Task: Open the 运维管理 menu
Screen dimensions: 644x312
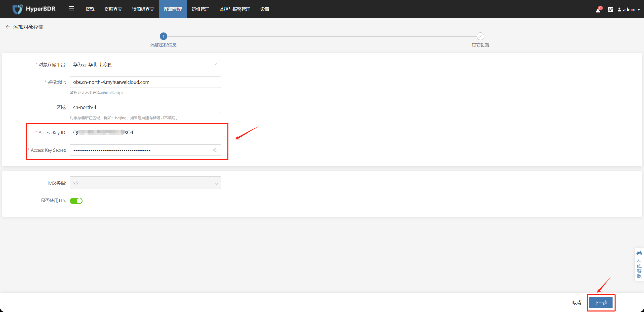Action: [x=200, y=9]
